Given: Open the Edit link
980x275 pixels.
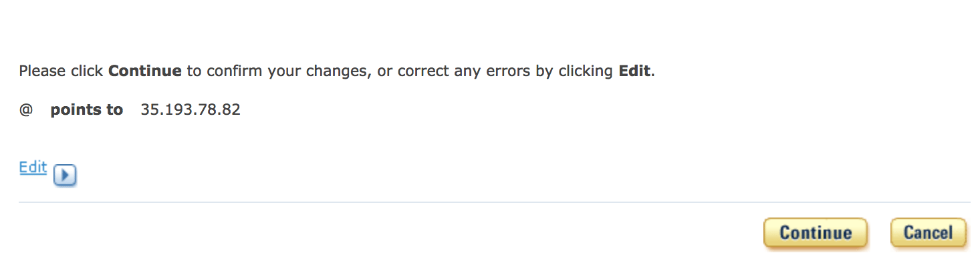Looking at the screenshot, I should tap(33, 168).
